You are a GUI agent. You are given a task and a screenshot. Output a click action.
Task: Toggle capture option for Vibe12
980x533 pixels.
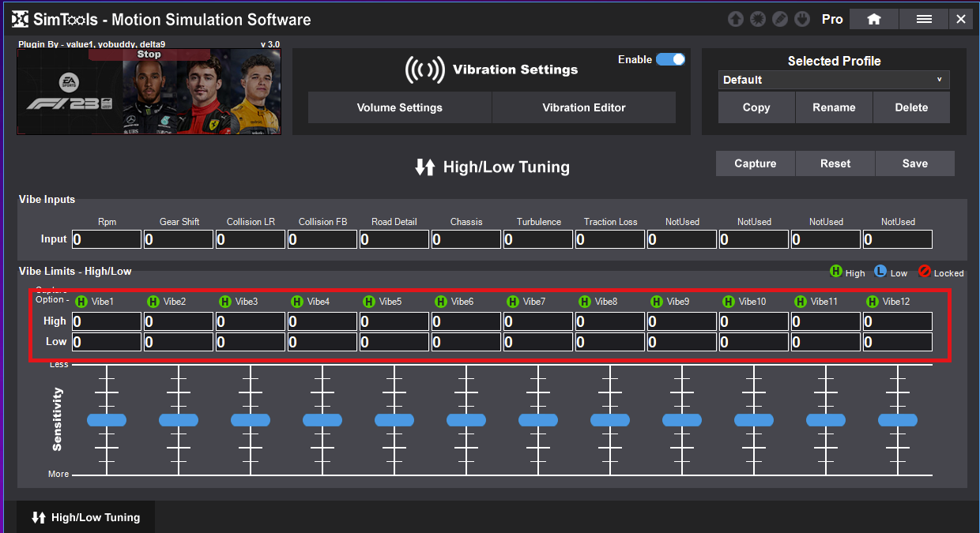873,301
